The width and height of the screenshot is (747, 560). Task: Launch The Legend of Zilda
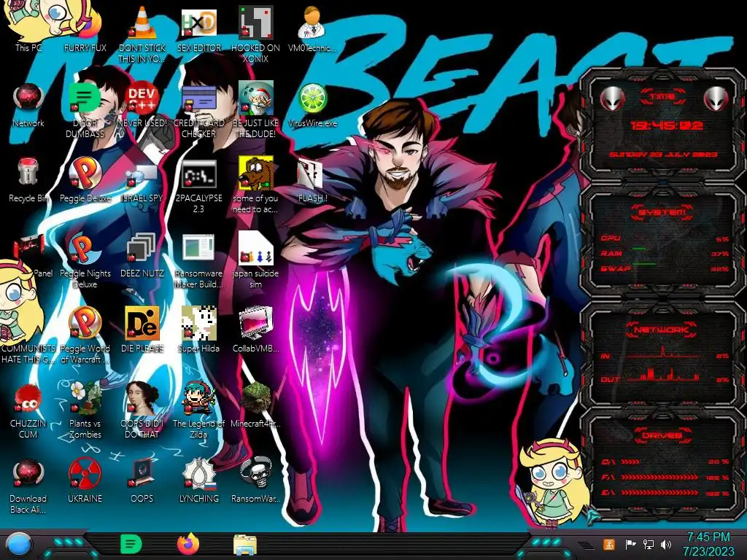pos(198,398)
